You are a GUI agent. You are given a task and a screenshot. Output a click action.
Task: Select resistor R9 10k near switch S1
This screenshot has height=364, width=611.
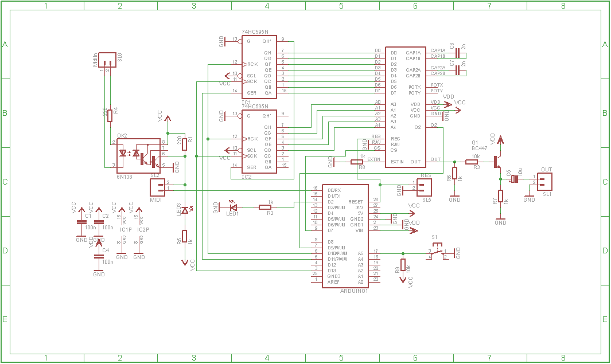(x=403, y=265)
